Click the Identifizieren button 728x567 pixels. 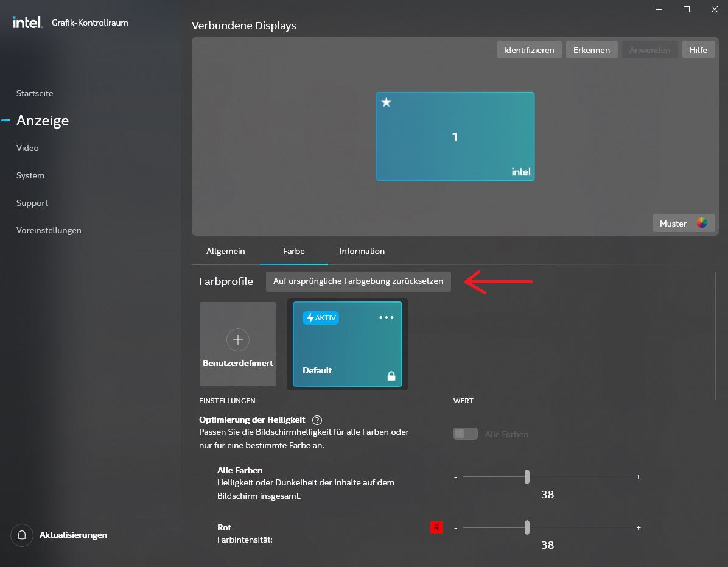coord(529,50)
